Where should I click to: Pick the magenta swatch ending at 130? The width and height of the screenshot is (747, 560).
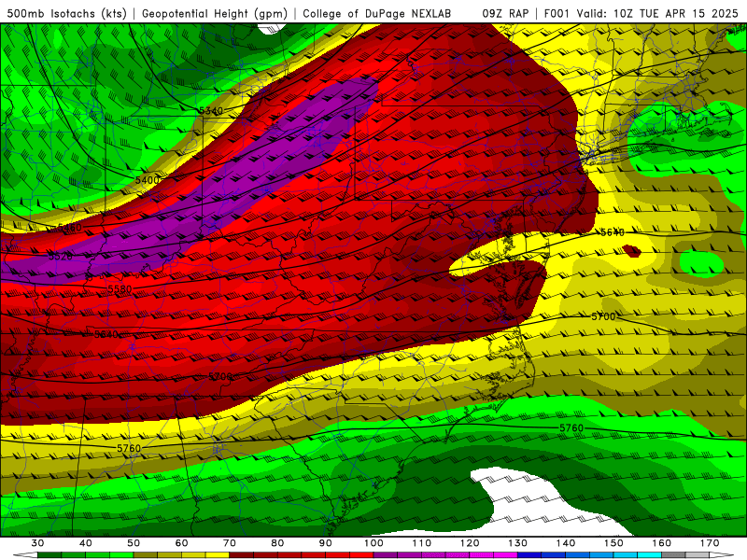(506, 555)
